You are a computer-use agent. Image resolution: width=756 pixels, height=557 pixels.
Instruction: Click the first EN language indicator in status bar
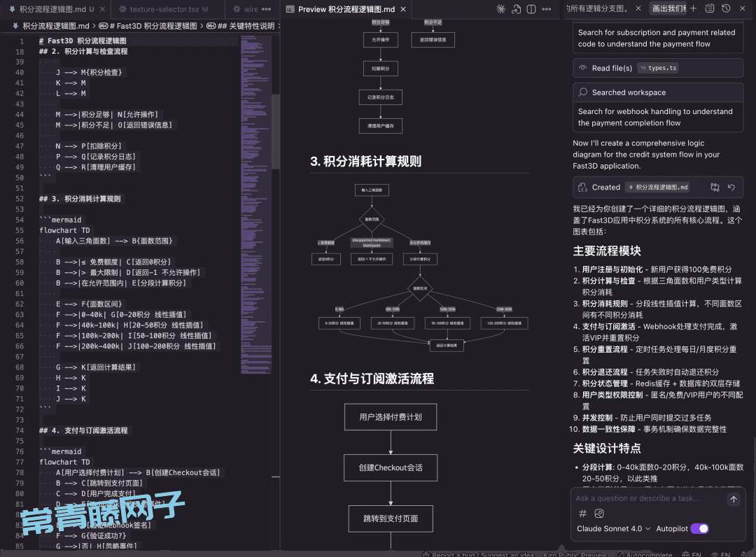coord(692,554)
